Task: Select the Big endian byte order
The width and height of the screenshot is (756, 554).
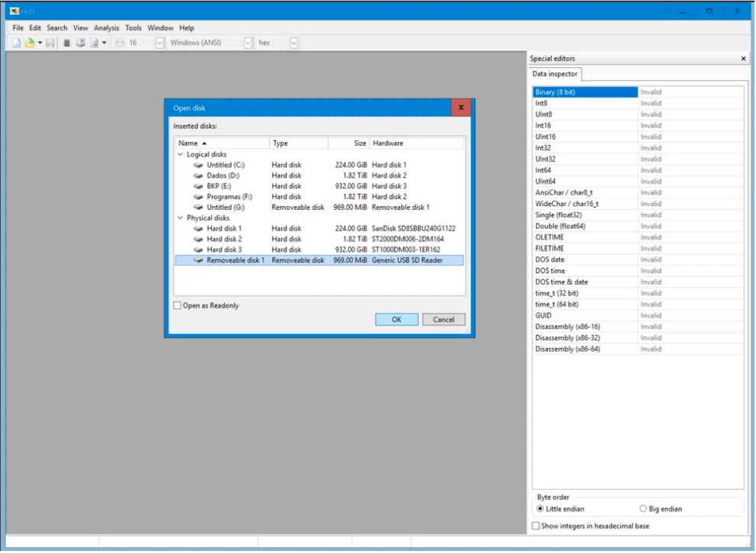Action: (x=643, y=509)
